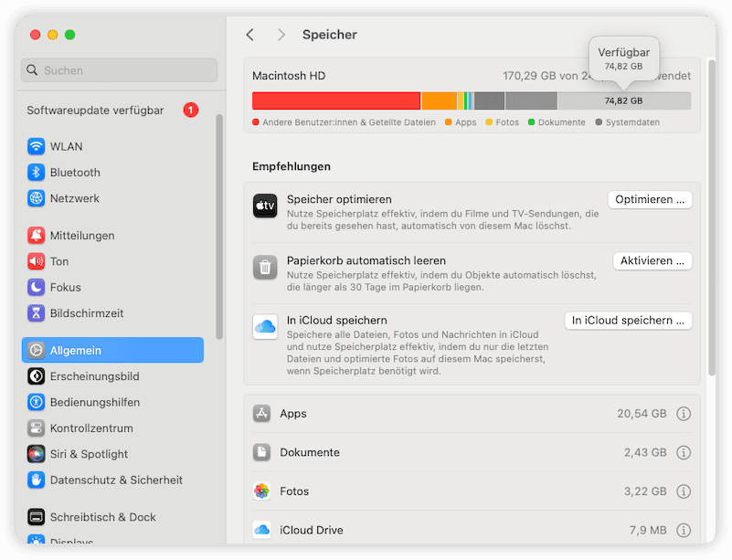Open Softwareupdate verfügbar entry
Viewport: 732px width, 560px height.
[x=112, y=111]
